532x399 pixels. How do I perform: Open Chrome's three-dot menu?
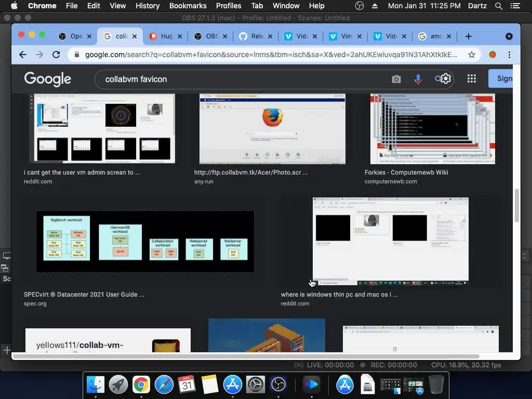click(x=509, y=55)
